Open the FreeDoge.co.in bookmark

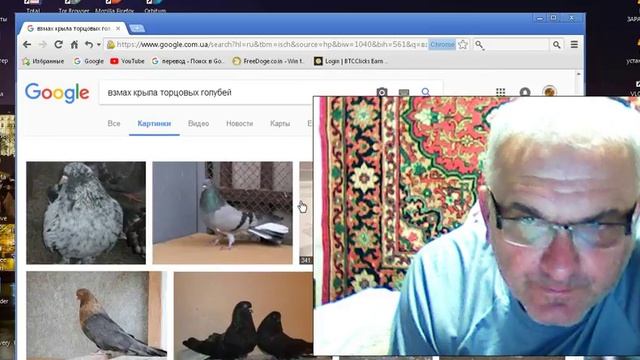268,61
